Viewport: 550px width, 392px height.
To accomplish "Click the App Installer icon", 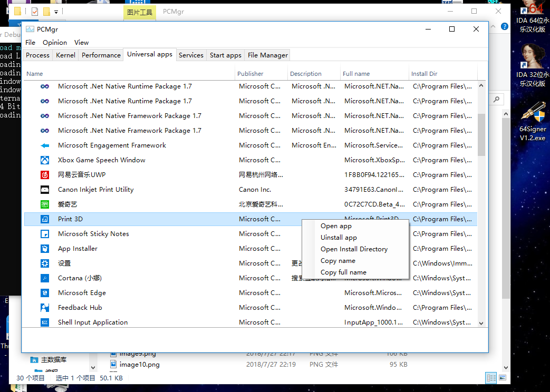I will 44,249.
